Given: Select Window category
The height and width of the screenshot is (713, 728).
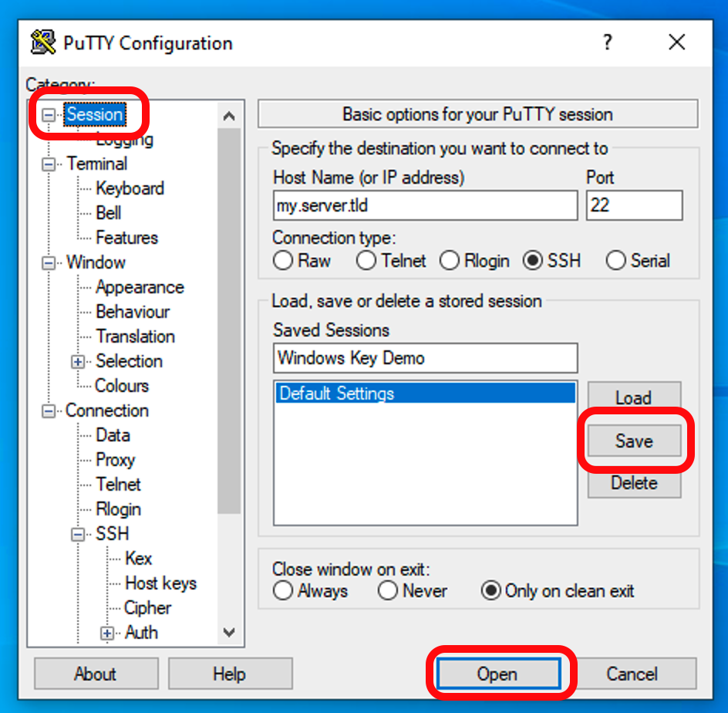Looking at the screenshot, I should (96, 262).
